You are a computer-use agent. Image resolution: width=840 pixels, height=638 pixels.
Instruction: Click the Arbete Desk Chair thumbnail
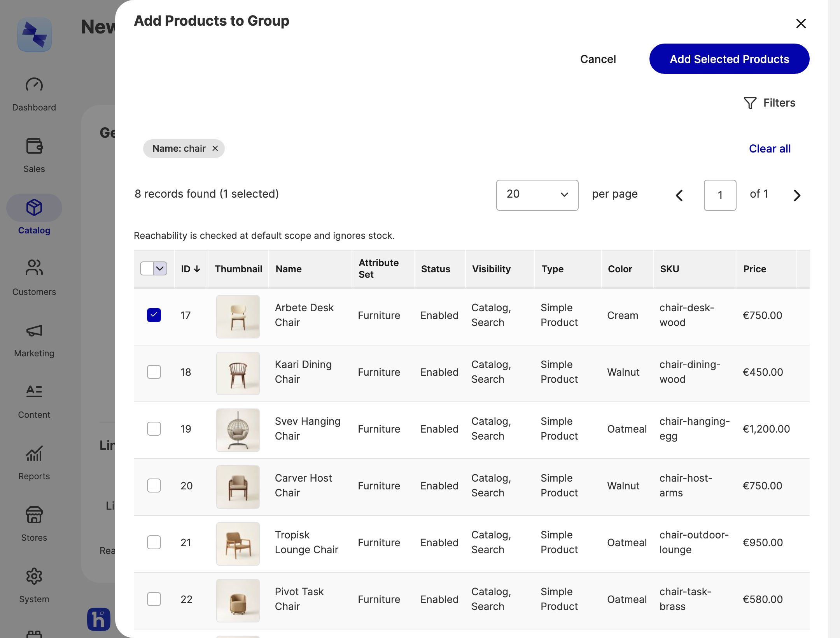(x=238, y=316)
